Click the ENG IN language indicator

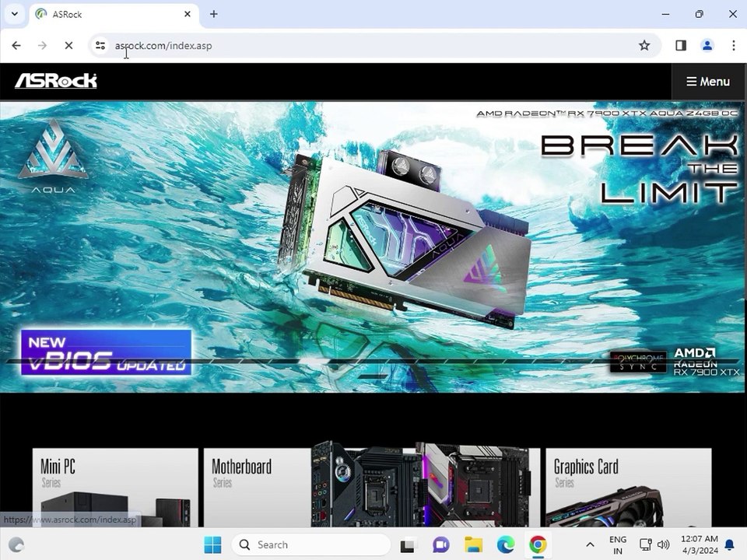[618, 544]
